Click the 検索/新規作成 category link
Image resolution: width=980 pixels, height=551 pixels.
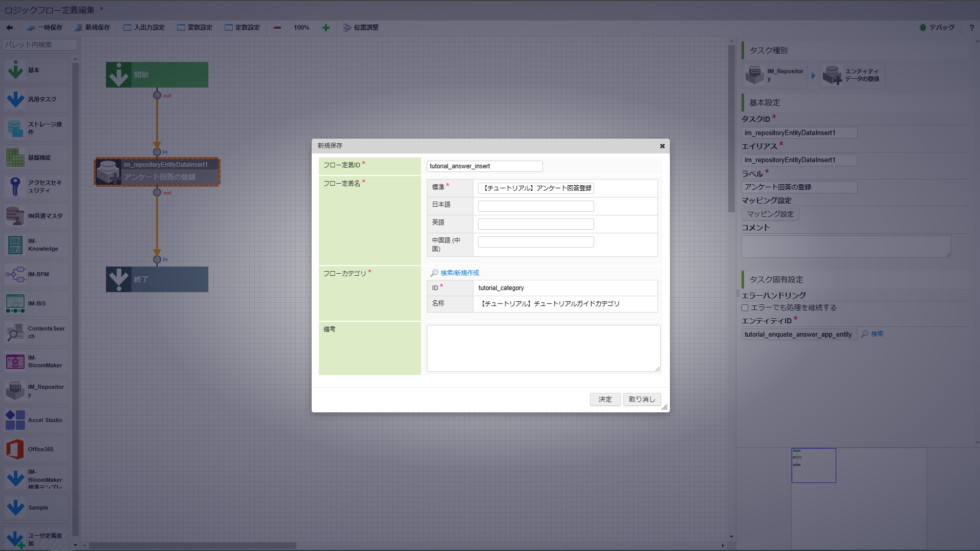460,273
